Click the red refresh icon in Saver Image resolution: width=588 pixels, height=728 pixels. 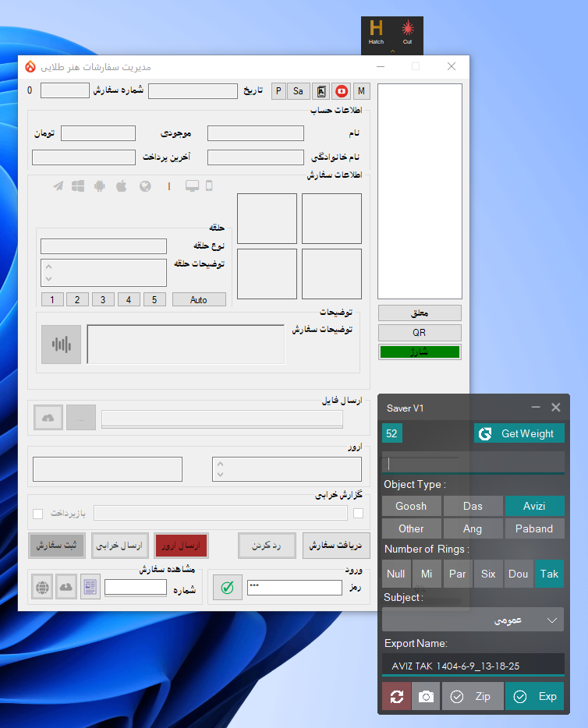pos(396,696)
